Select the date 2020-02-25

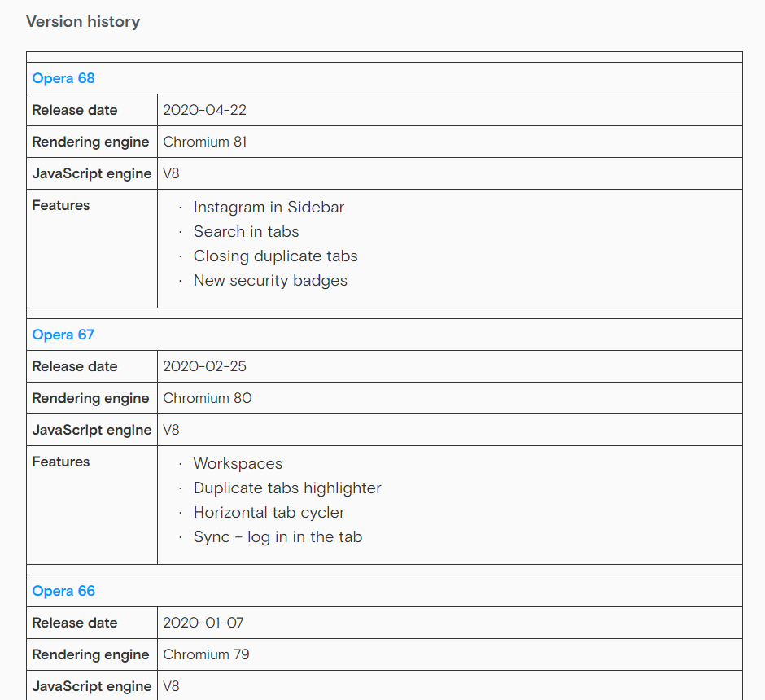[x=204, y=366]
